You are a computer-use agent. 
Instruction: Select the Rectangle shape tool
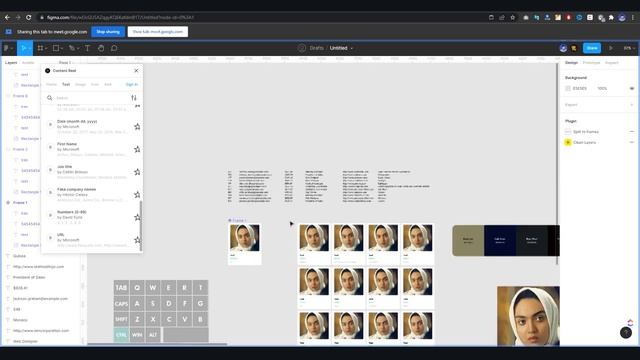pyautogui.click(x=56, y=48)
